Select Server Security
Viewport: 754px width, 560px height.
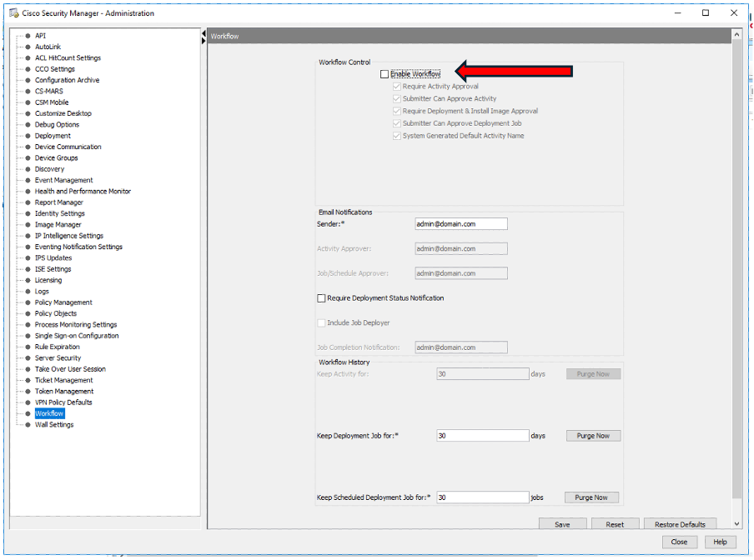pyautogui.click(x=58, y=357)
